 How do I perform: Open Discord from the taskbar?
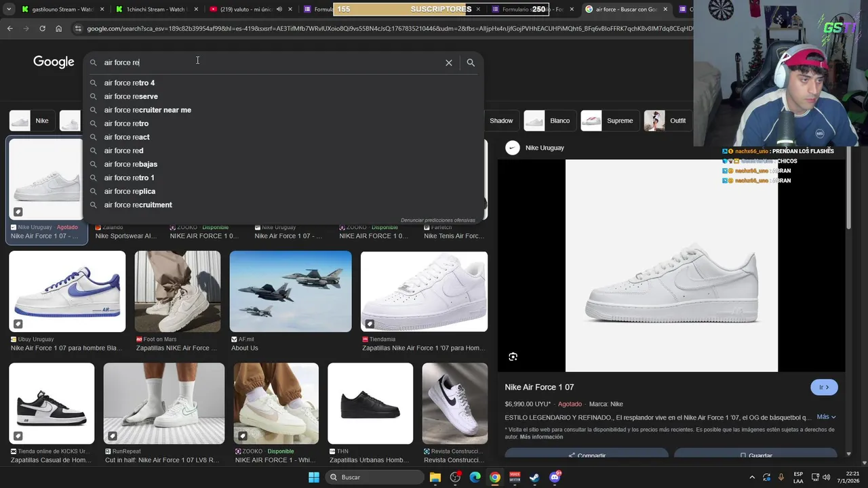click(x=555, y=477)
